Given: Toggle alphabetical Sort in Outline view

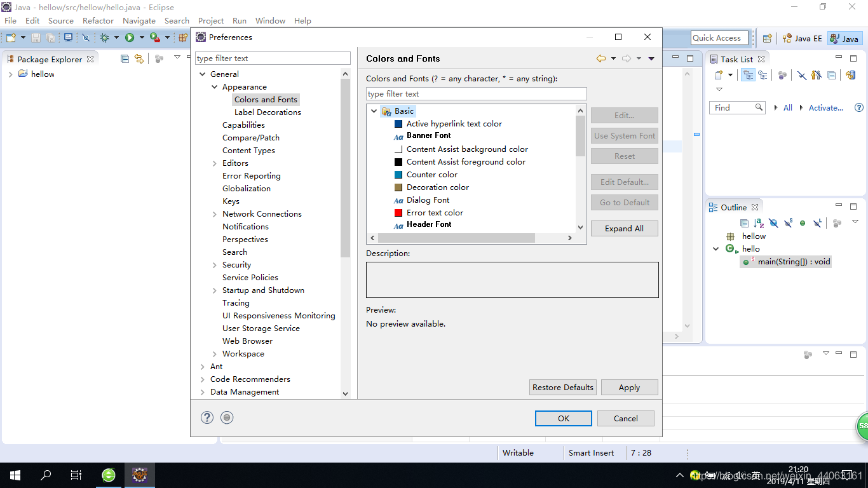Looking at the screenshot, I should click(x=759, y=223).
